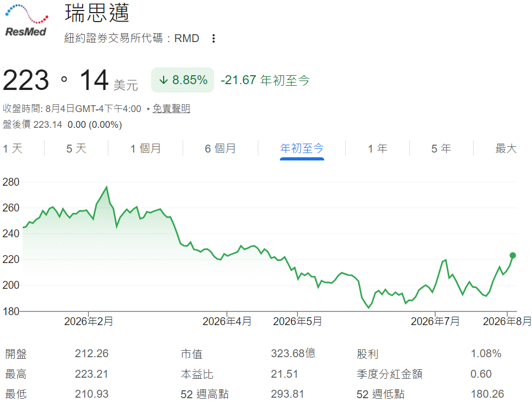The width and height of the screenshot is (532, 404).
Task: Click the down-arrow 8.85% change badge
Action: (x=183, y=80)
